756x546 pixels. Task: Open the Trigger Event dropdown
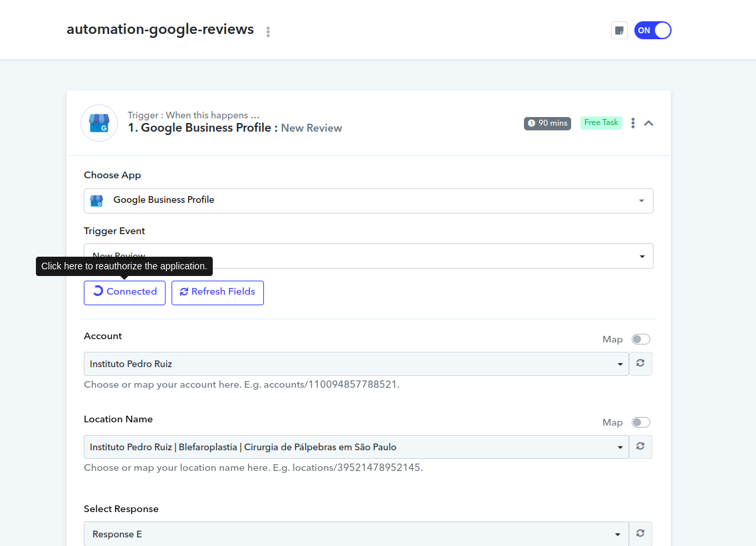[x=368, y=256]
